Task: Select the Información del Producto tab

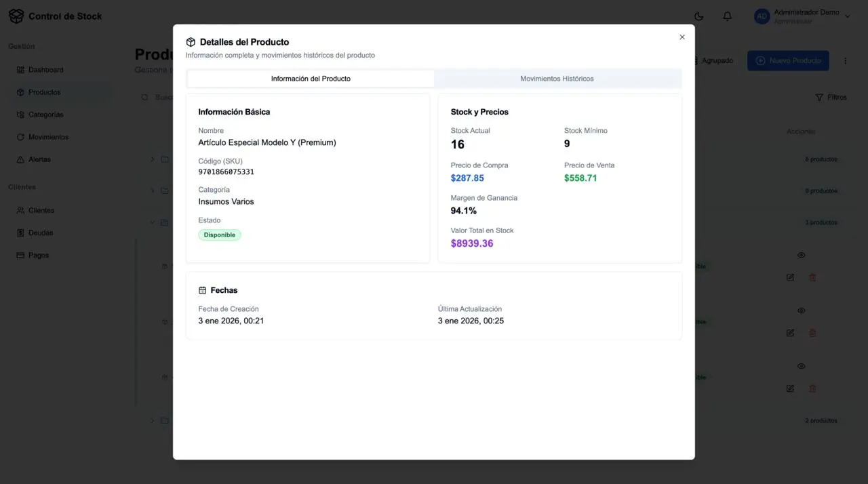Action: (311, 79)
